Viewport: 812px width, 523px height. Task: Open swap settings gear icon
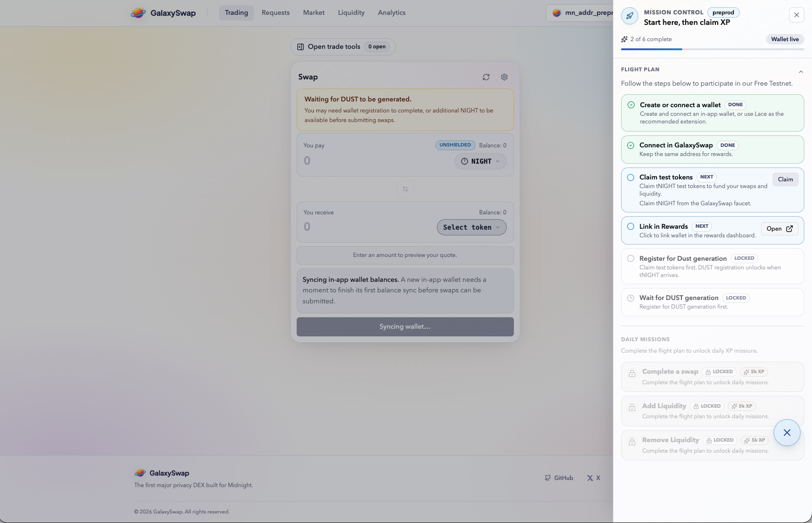[504, 77]
